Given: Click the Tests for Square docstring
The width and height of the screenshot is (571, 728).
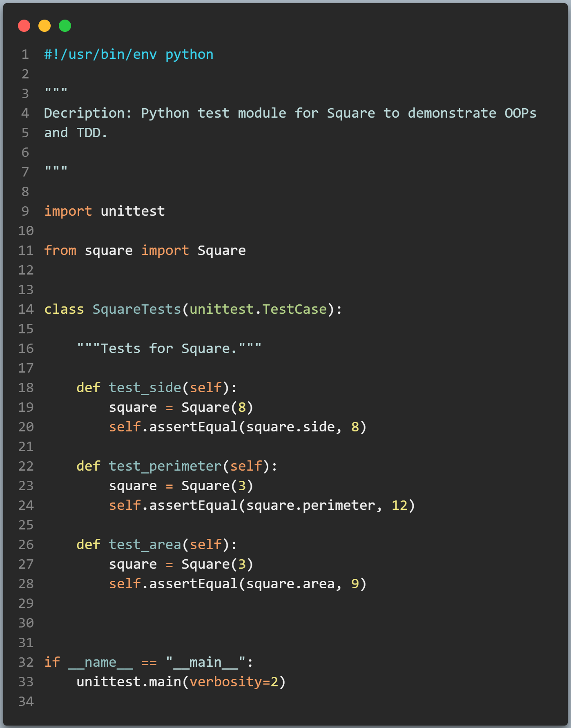Looking at the screenshot, I should pyautogui.click(x=169, y=348).
